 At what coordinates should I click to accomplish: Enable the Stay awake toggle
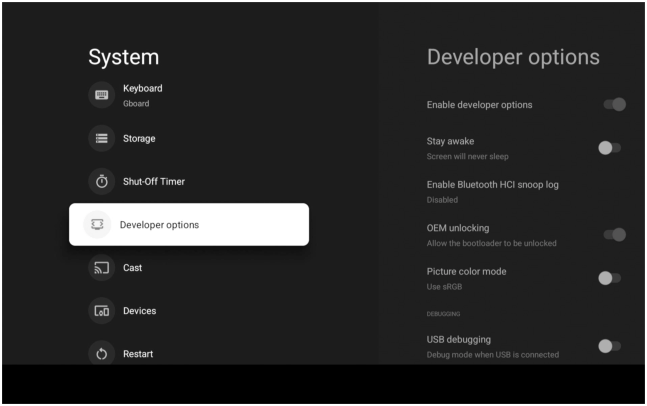[609, 147]
